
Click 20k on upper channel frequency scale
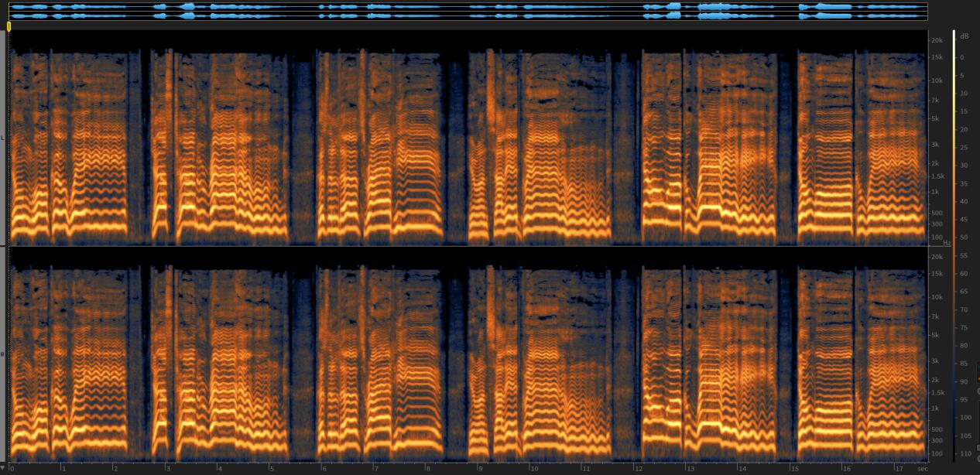point(936,40)
